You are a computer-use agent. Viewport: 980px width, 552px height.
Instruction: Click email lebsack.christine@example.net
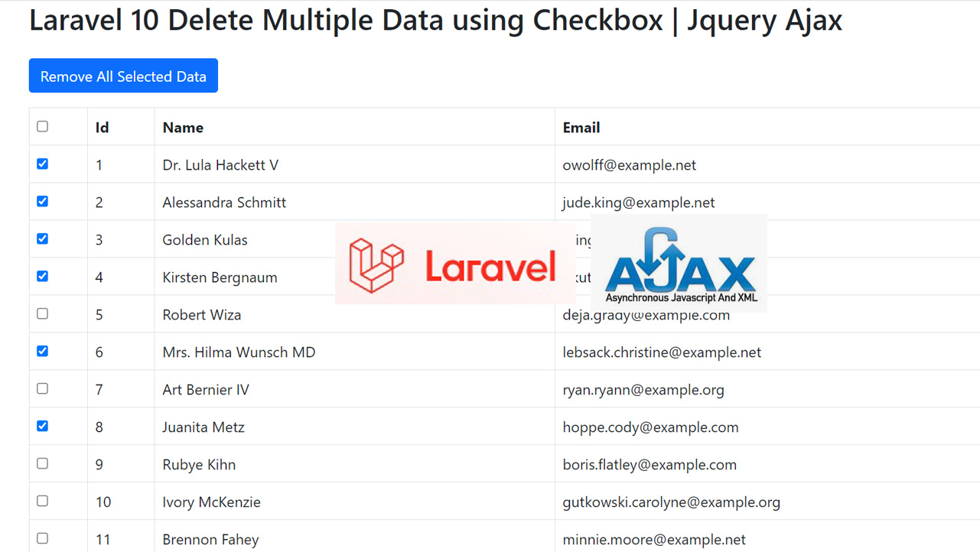(x=662, y=352)
